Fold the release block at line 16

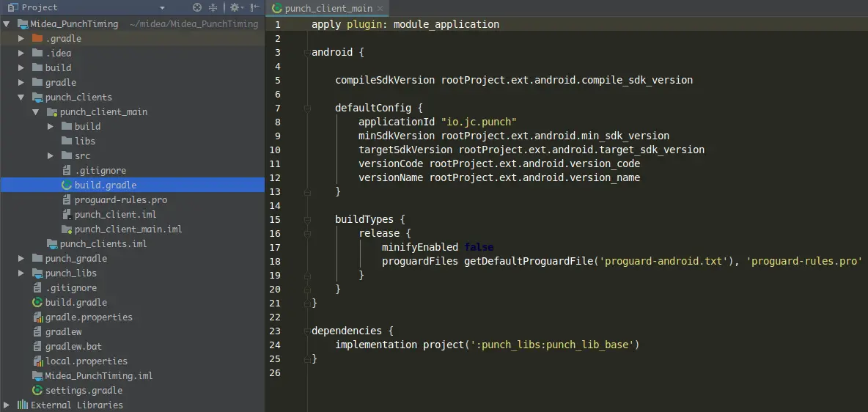click(306, 233)
